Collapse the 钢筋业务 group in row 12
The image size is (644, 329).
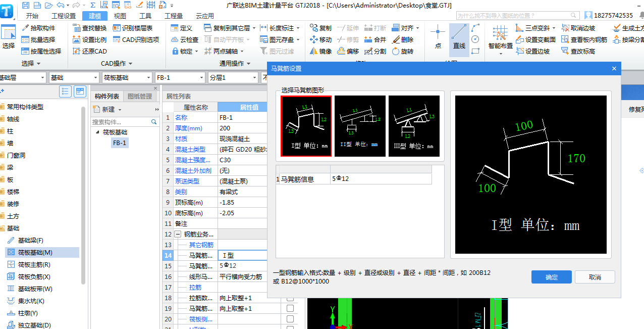(178, 234)
